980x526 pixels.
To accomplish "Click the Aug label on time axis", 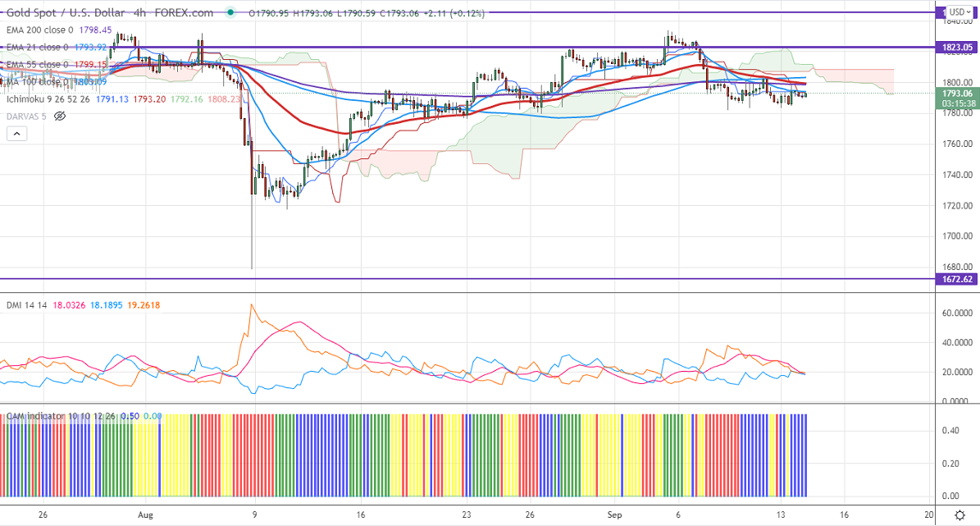I will click(145, 515).
